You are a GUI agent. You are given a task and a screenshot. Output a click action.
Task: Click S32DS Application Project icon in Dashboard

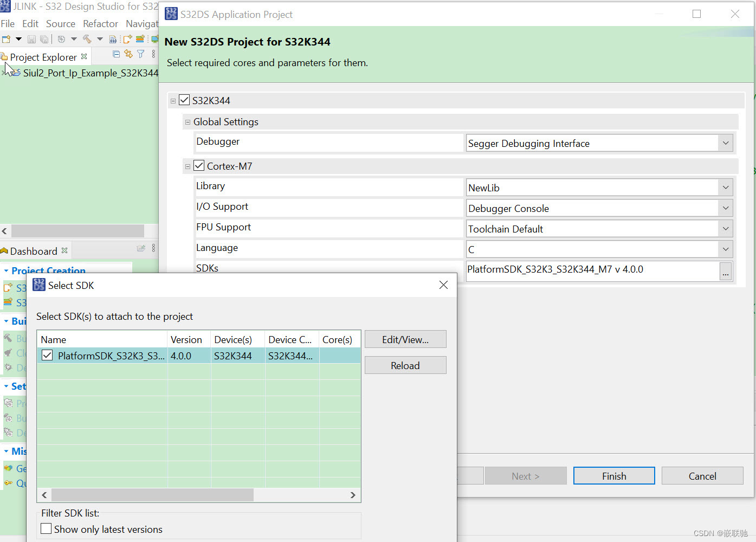(8, 287)
